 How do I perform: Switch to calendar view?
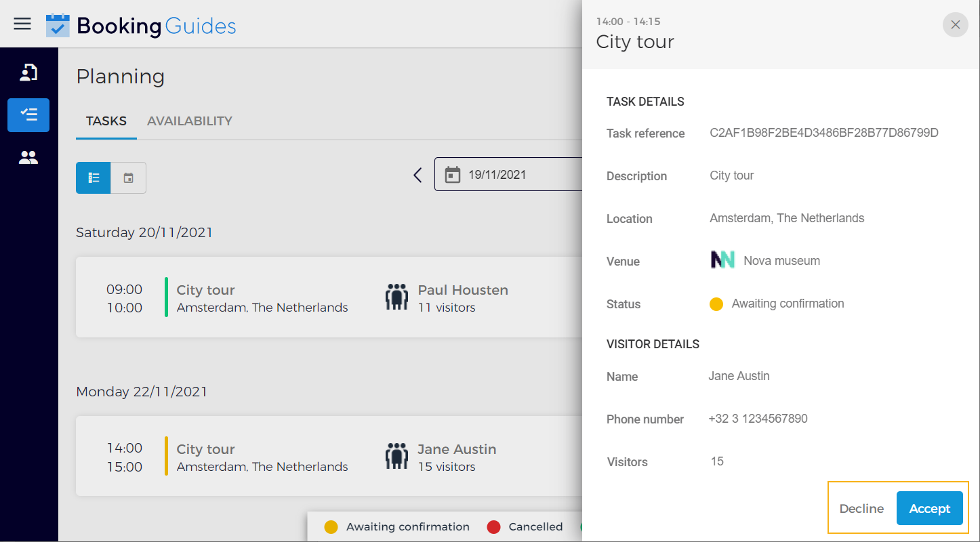point(128,178)
